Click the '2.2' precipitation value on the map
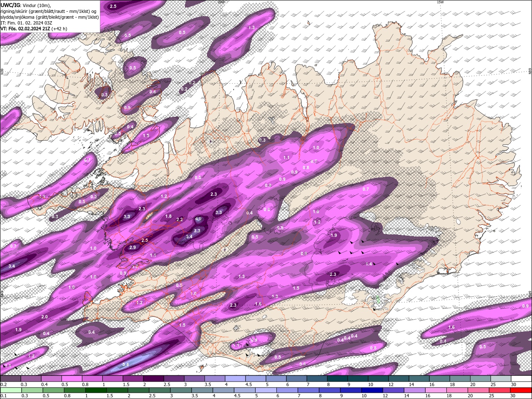The image size is (532, 399). [x=180, y=219]
